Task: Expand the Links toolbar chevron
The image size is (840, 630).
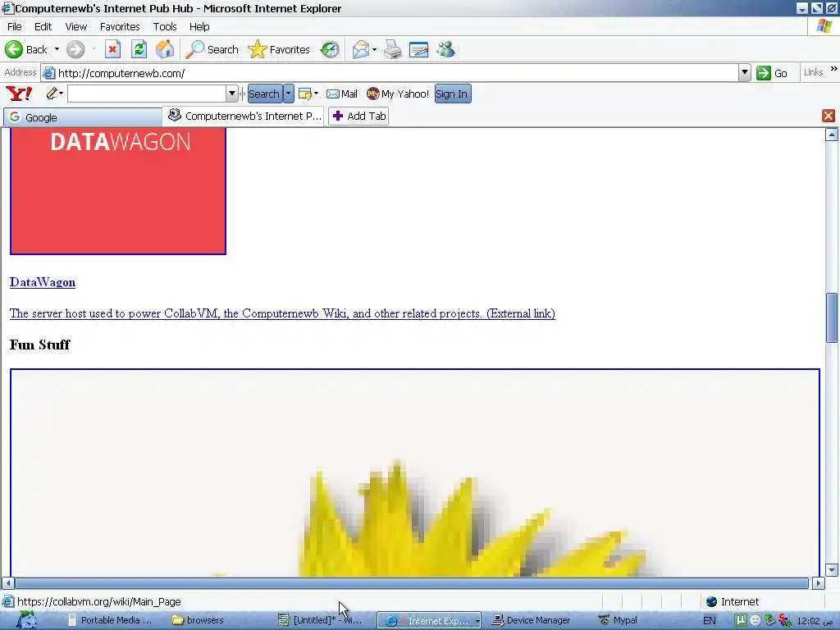Action: [x=833, y=69]
